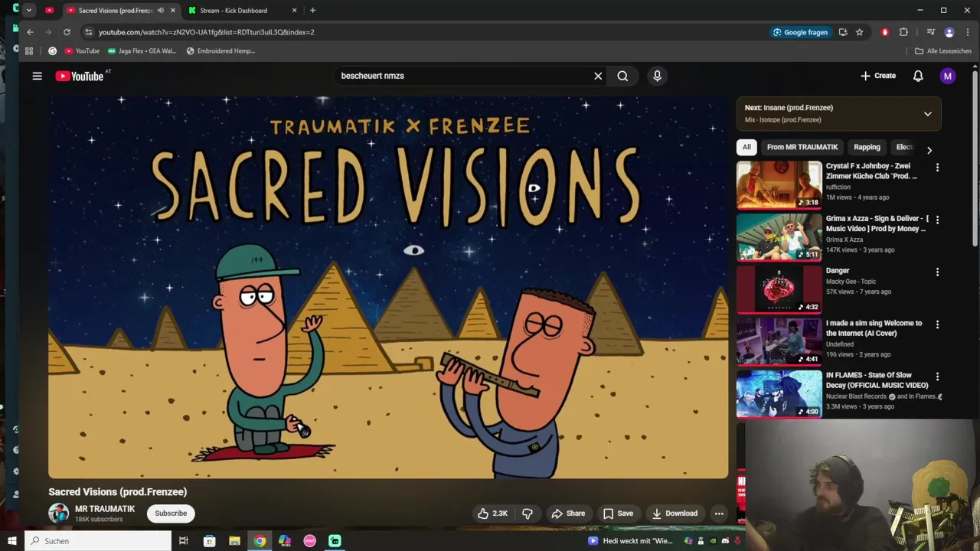Download the Sacred Visions video
Screen dimensions: 980x551
[x=675, y=514]
